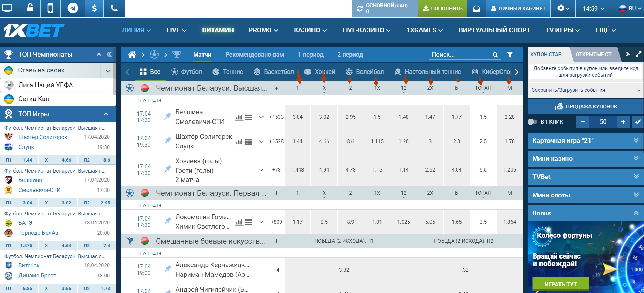This screenshot has width=644, height=293.
Task: Collapse the ТОП Чемпионаты section
Action: click(x=99, y=55)
